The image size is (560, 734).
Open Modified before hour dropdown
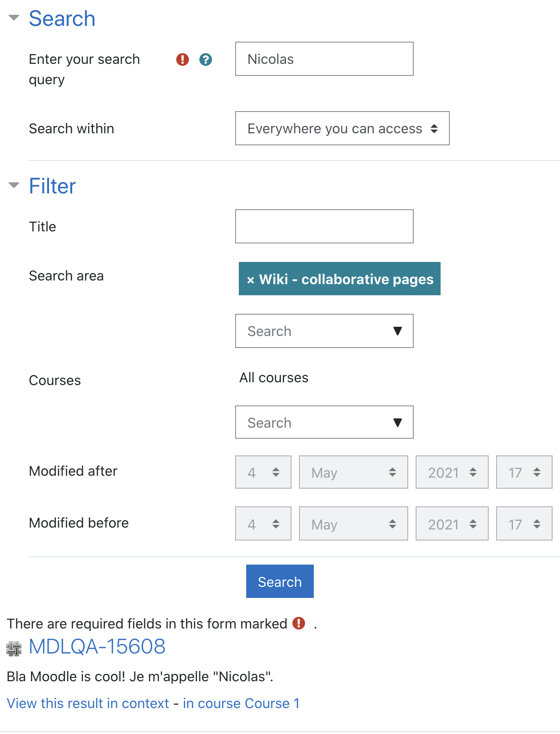524,523
